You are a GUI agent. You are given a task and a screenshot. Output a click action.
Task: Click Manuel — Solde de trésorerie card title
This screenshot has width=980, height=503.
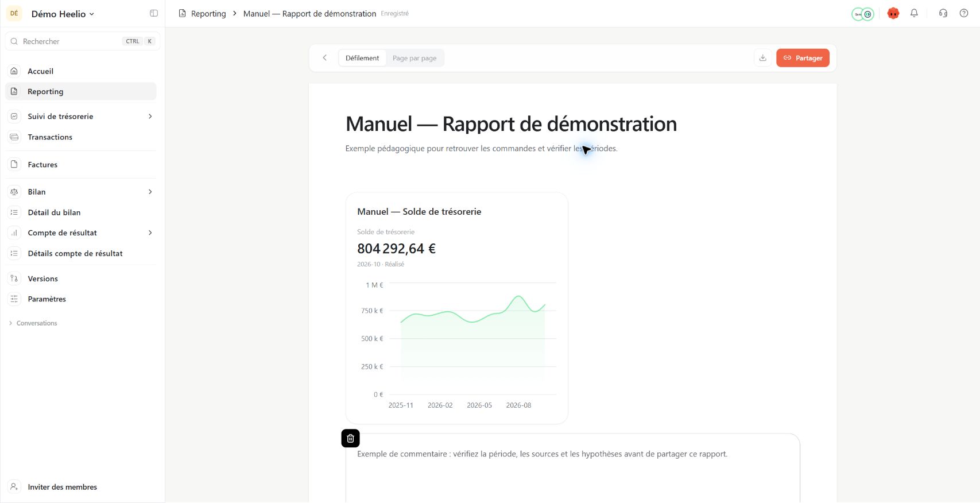point(419,212)
